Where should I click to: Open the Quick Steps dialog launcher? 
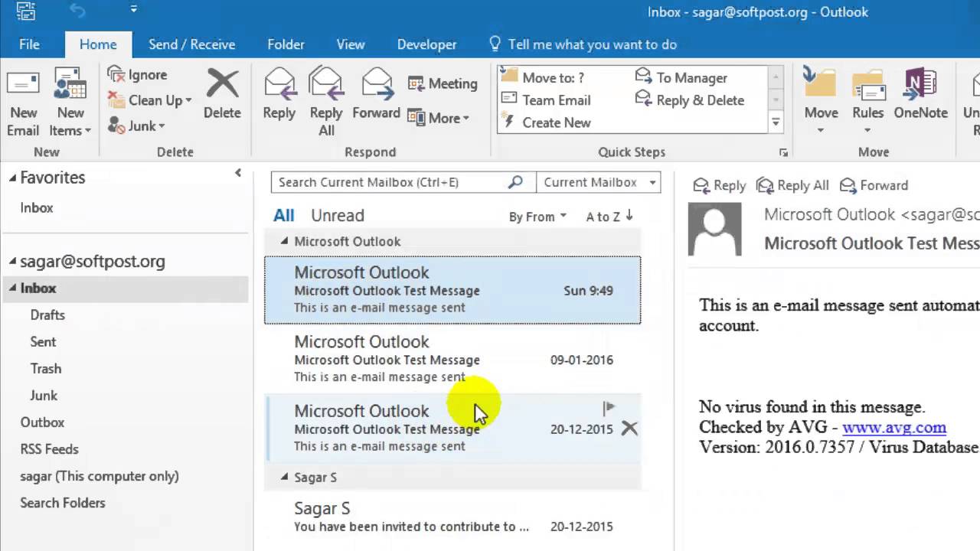(783, 153)
